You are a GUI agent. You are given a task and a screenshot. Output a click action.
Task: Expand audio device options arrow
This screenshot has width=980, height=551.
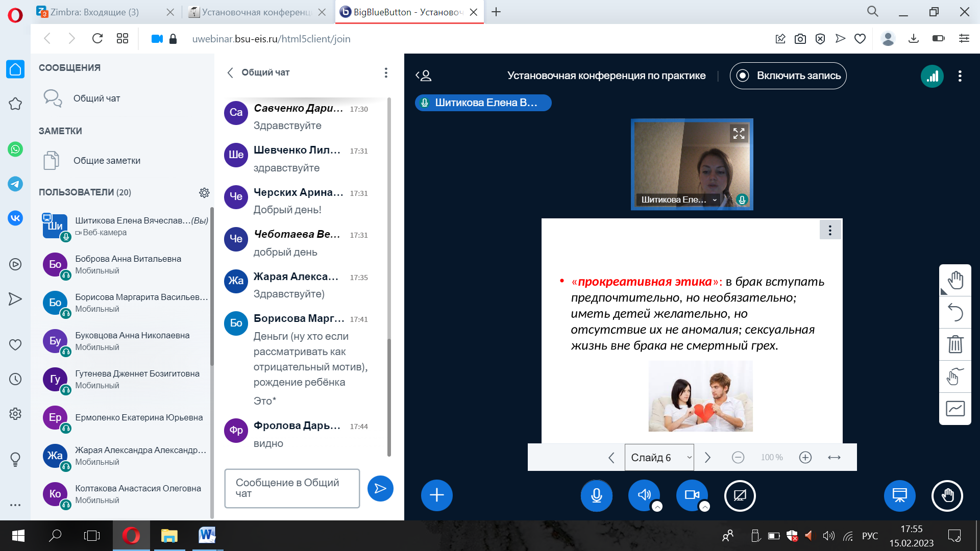pyautogui.click(x=657, y=507)
